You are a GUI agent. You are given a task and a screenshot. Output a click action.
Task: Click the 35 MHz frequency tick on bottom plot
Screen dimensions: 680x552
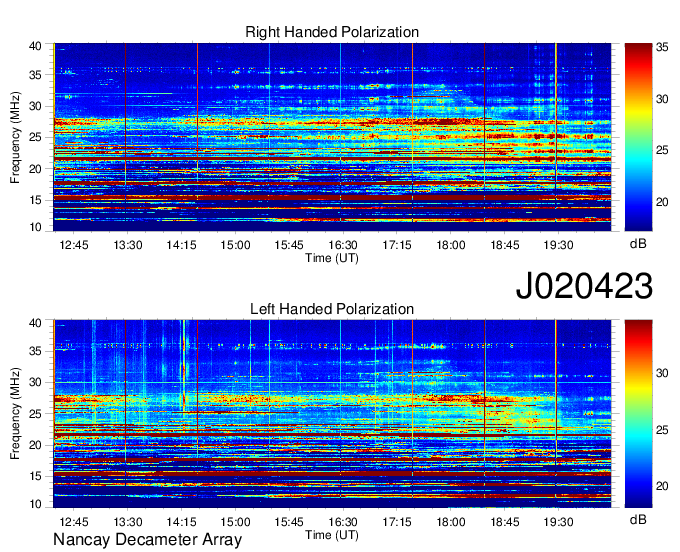(x=36, y=351)
